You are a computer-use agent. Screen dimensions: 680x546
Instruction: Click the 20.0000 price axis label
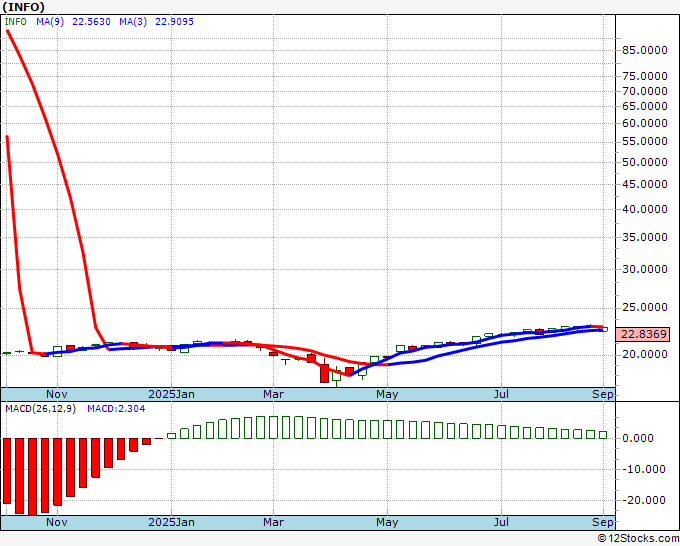click(644, 354)
